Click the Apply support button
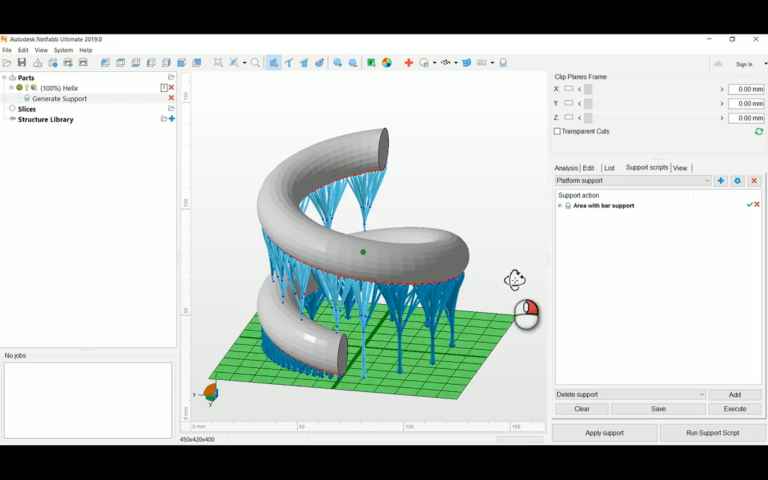Image resolution: width=768 pixels, height=480 pixels. click(604, 433)
